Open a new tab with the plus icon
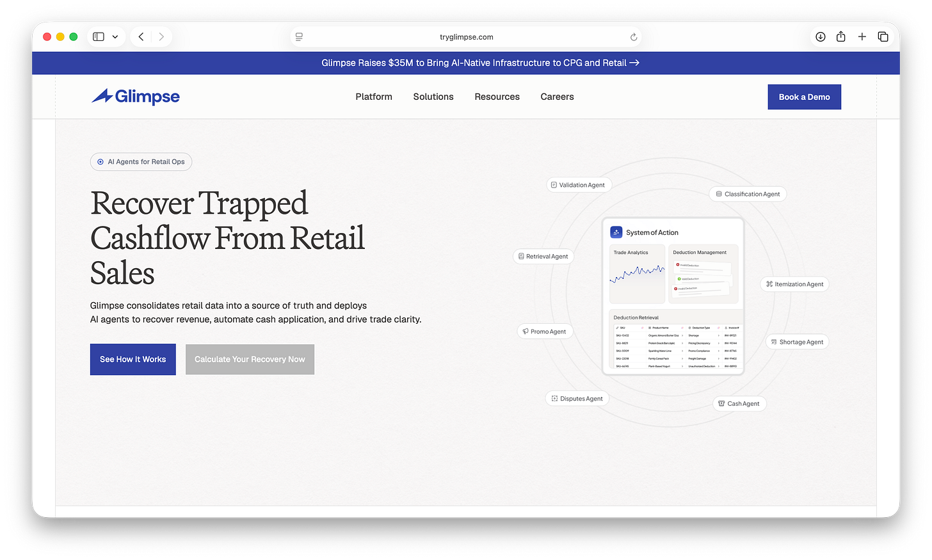The width and height of the screenshot is (932, 560). point(862,36)
